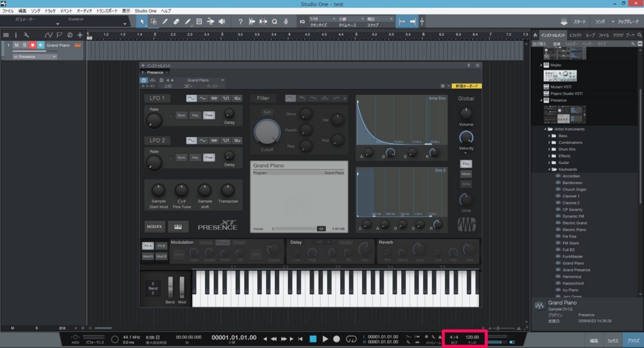This screenshot has width=644, height=348.
Task: Click the Presence keyboard icon button
Action: pos(178,227)
